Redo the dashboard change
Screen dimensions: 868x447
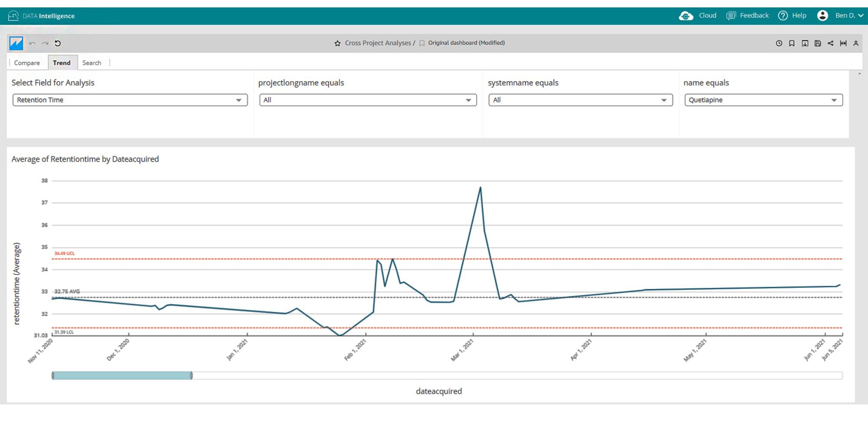[x=45, y=43]
